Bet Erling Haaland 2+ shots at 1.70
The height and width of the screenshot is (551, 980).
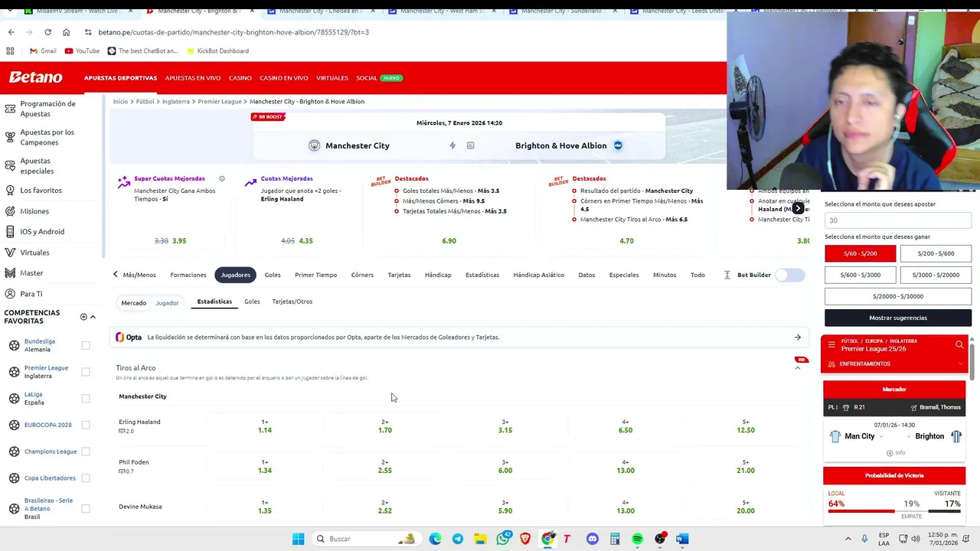pos(384,426)
